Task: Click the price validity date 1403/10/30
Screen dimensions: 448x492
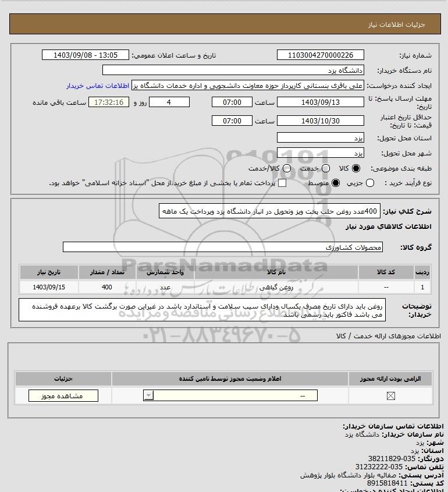Action: (321, 121)
